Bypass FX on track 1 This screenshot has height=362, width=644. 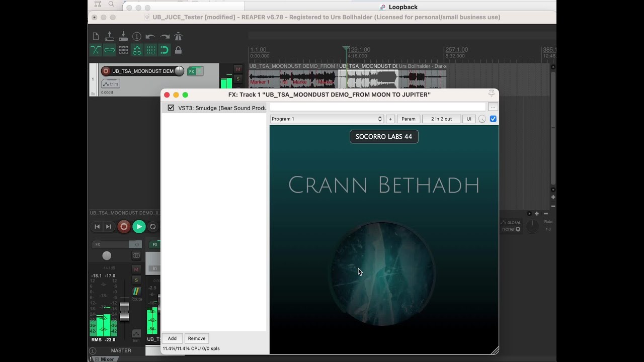(x=200, y=71)
